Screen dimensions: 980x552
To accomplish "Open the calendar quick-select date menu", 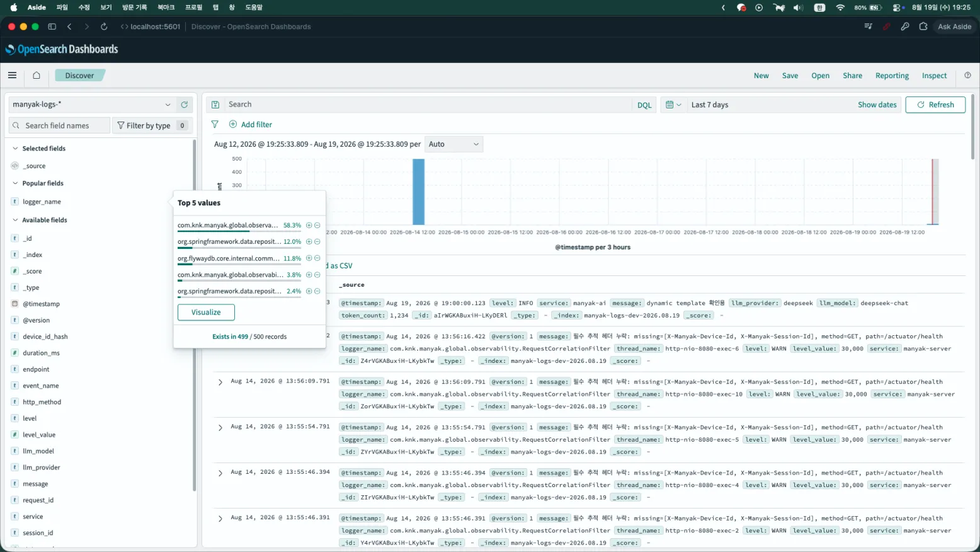I will [673, 105].
